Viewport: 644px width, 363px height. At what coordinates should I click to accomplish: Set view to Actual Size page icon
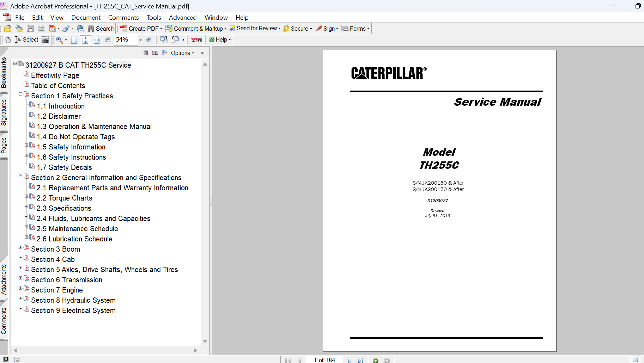click(74, 40)
